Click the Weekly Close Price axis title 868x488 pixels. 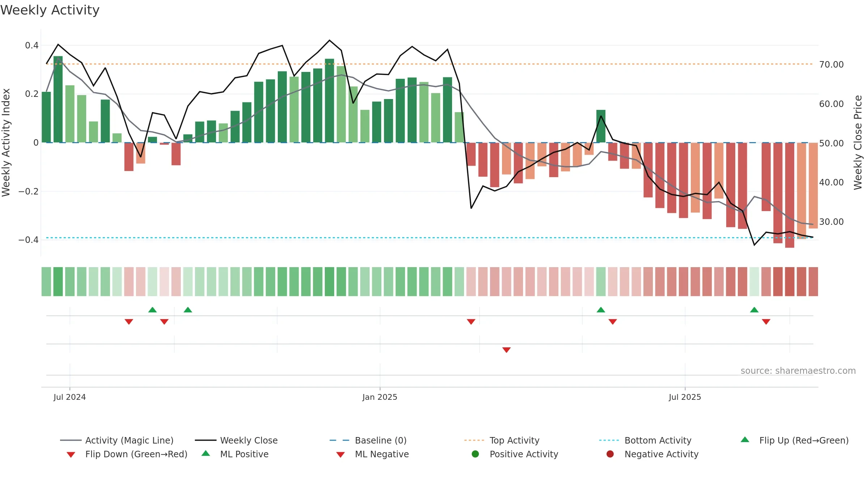click(858, 142)
